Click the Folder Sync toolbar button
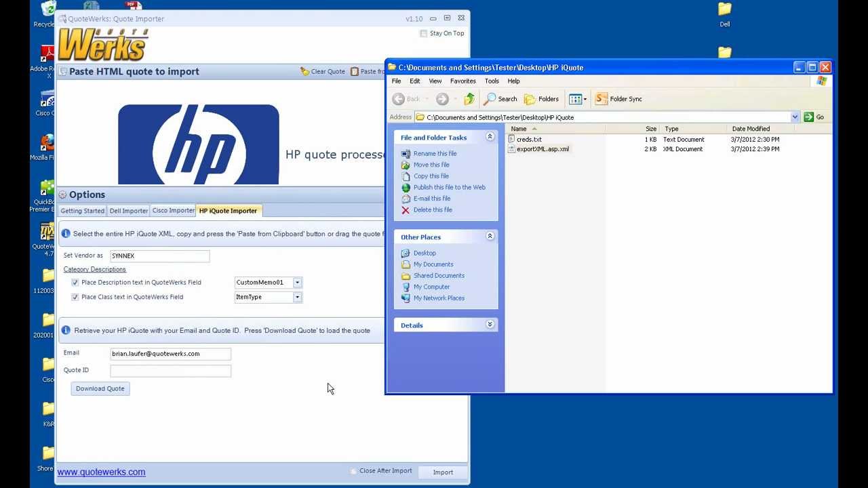 tap(618, 99)
